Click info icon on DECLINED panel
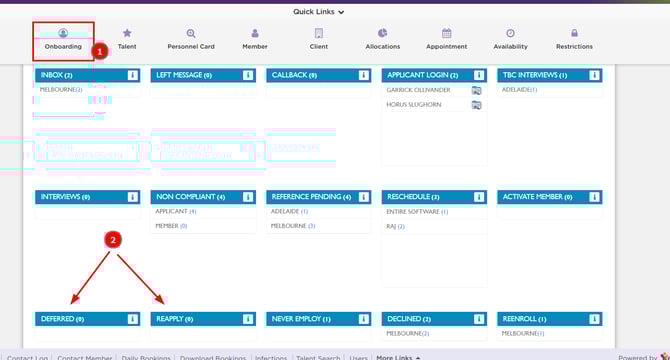 (479, 319)
